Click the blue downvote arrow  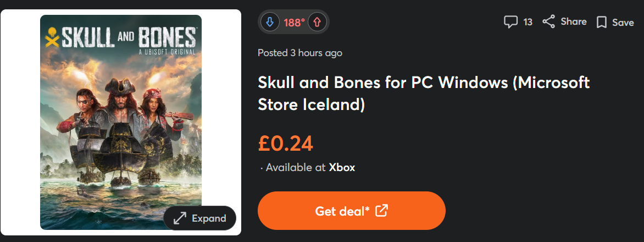270,23
